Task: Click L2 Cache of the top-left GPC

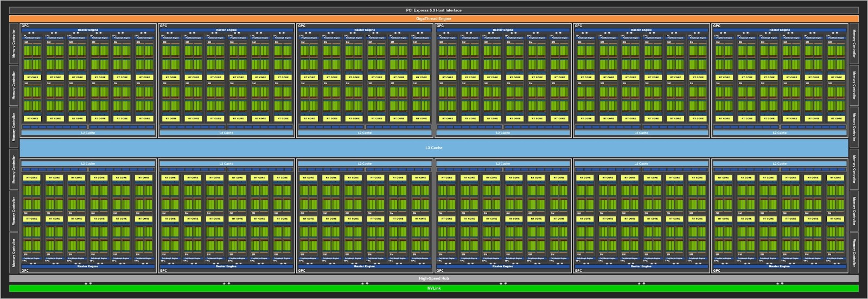Action: pos(88,133)
